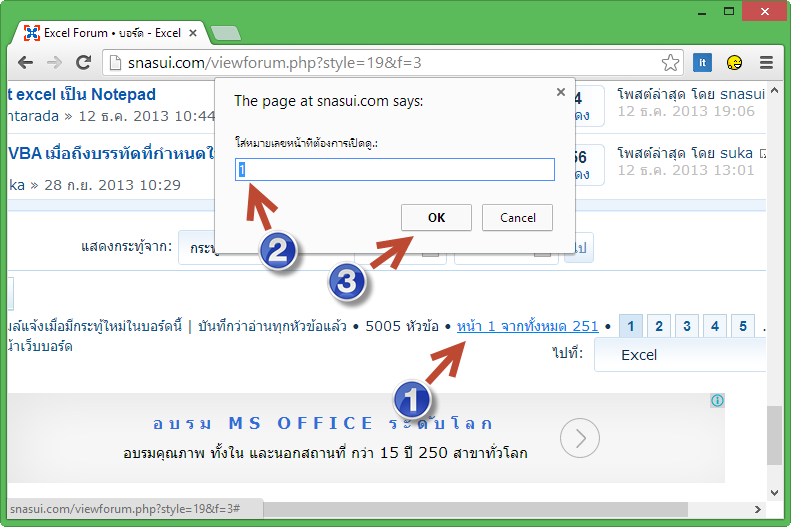
Task: Click the blue 'It' extension icon
Action: pyautogui.click(x=703, y=63)
